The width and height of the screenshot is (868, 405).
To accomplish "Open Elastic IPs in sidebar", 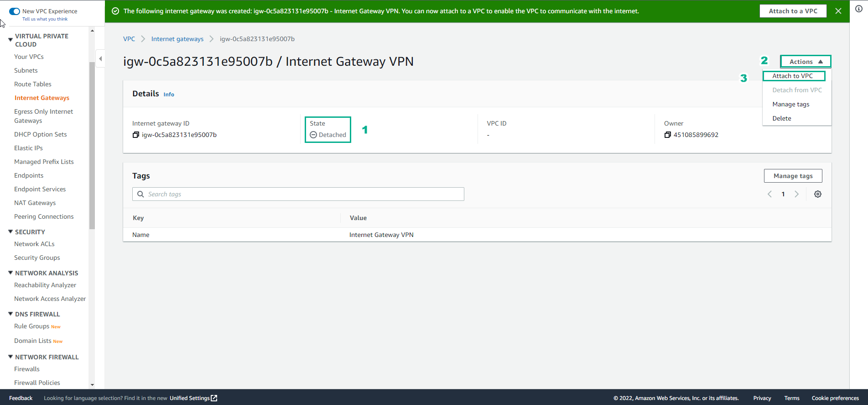I will (x=28, y=148).
